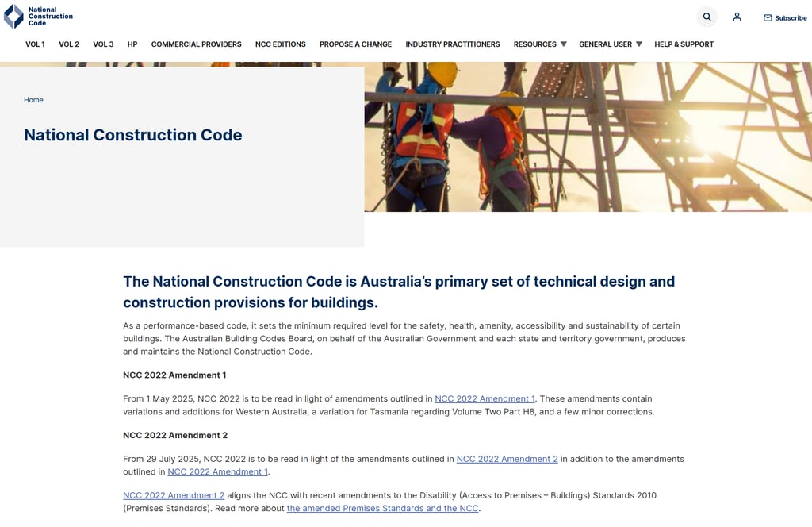Viewport: 812px width, 527px height.
Task: Click the Home breadcrumb link
Action: click(33, 99)
